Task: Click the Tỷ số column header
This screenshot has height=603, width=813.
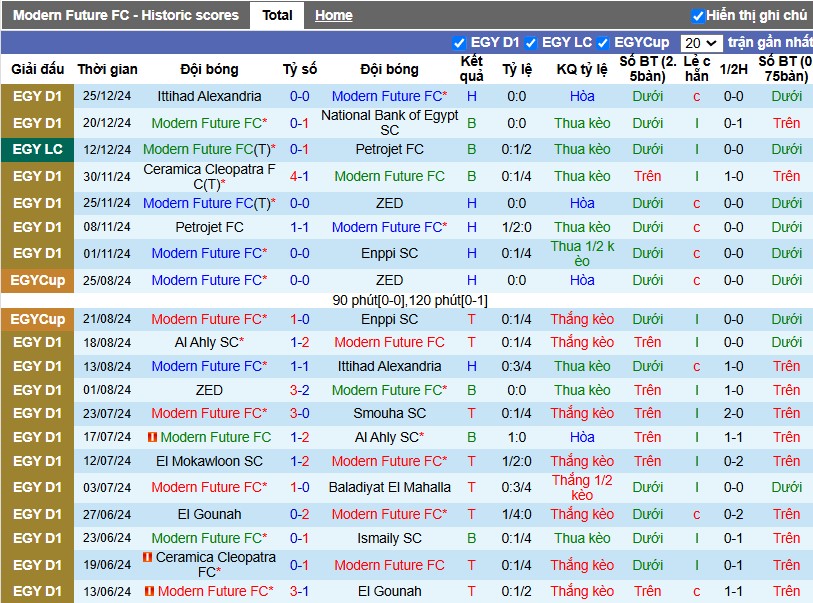Action: pos(300,69)
